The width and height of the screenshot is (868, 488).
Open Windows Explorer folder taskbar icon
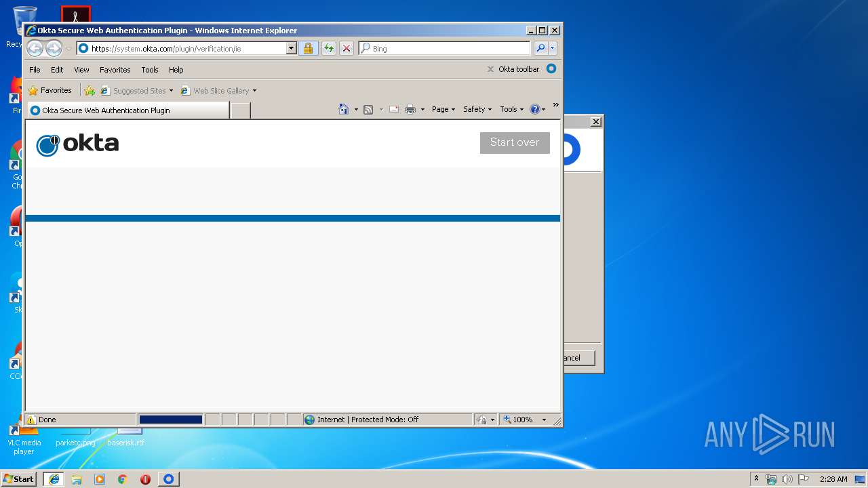tap(77, 479)
